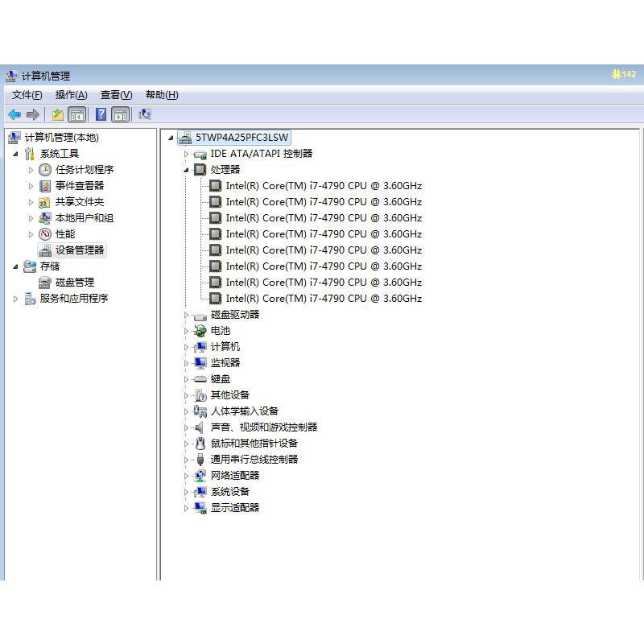Image resolution: width=644 pixels, height=644 pixels.
Task: Expand the 事件查看器 node arrow
Action: tap(31, 186)
